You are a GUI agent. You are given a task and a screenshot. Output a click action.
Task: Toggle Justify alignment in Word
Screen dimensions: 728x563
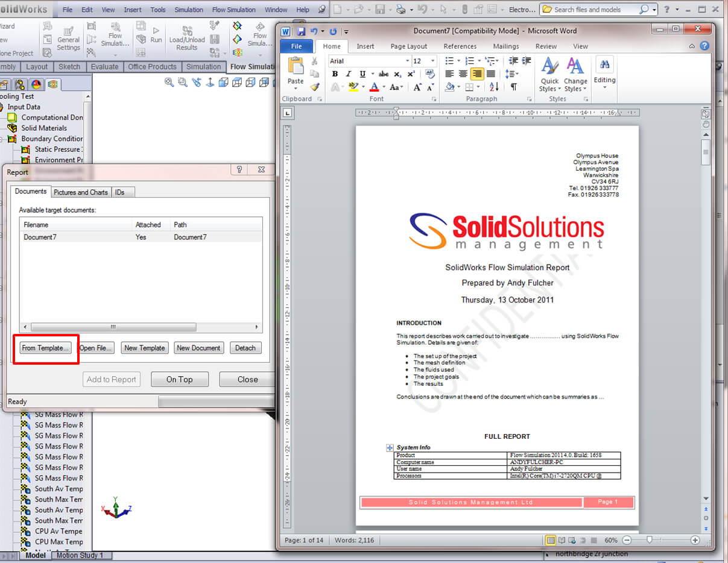pos(491,74)
